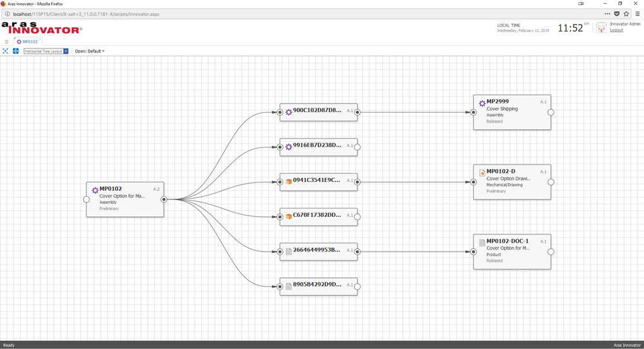This screenshot has width=644, height=349.
Task: Open page actions three-dot menu in address bar
Action: [x=607, y=14]
